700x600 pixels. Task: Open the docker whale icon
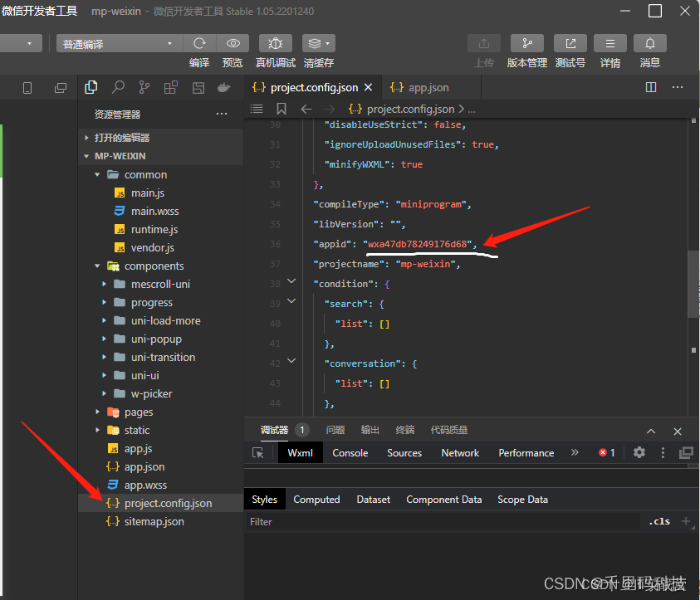(x=223, y=88)
